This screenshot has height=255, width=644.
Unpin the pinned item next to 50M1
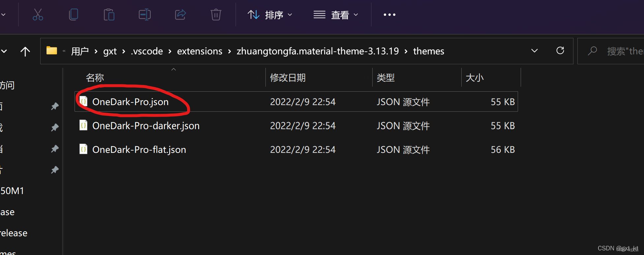55,170
